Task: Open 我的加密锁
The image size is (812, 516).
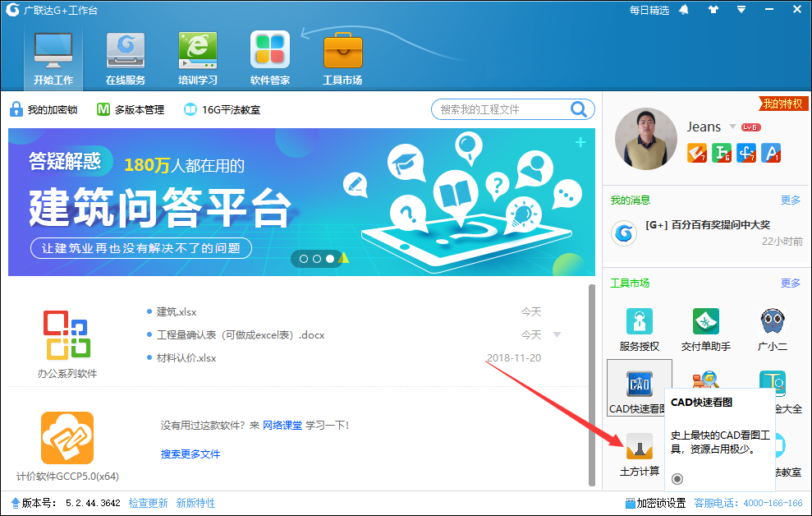Action: click(x=44, y=109)
